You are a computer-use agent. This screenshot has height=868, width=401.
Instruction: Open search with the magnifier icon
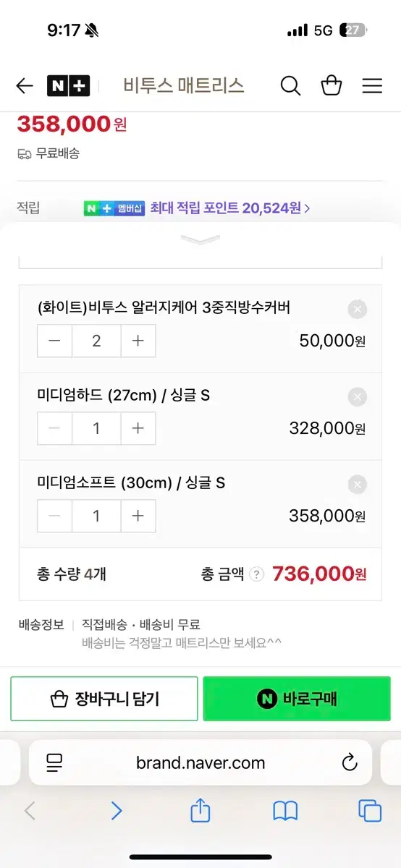(x=290, y=86)
